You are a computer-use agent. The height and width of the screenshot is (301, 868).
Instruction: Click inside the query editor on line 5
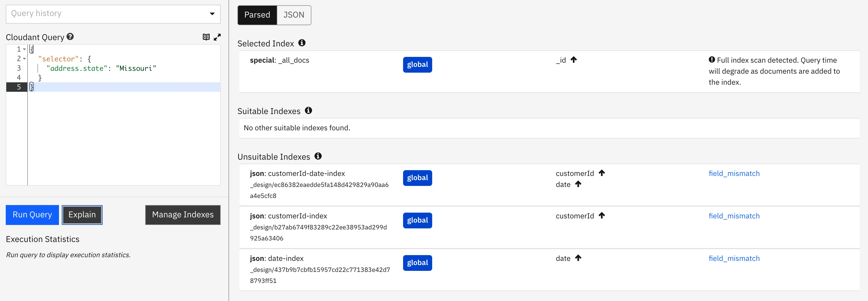[x=124, y=87]
